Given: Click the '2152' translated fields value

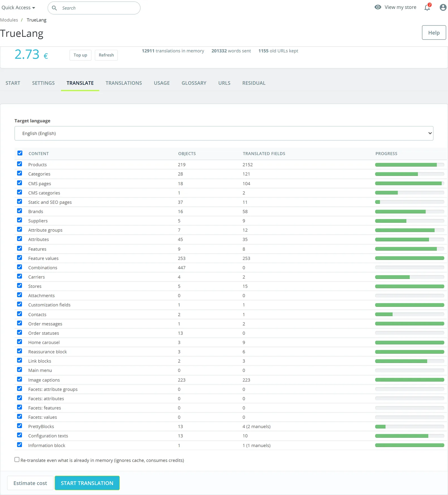Looking at the screenshot, I should pyautogui.click(x=248, y=165).
